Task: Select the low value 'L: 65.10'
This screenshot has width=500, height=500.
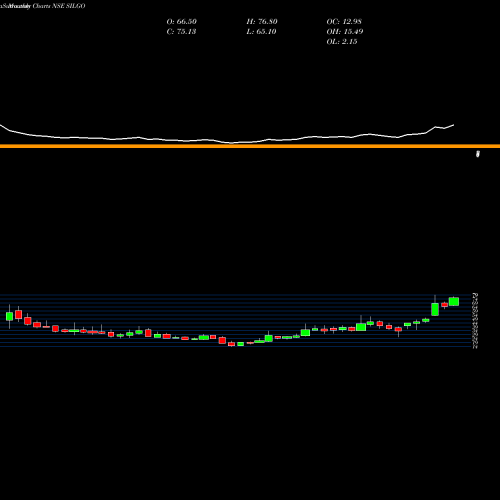Action: (262, 31)
